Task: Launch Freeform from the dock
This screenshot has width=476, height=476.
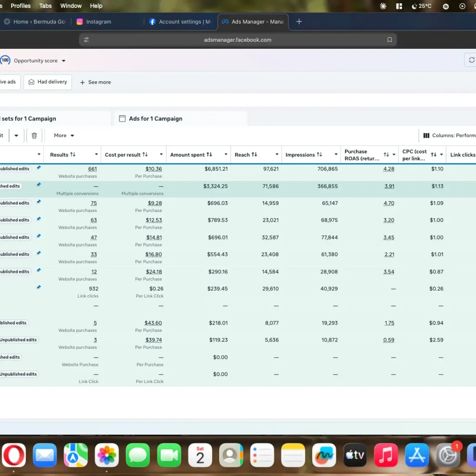Action: point(324,455)
